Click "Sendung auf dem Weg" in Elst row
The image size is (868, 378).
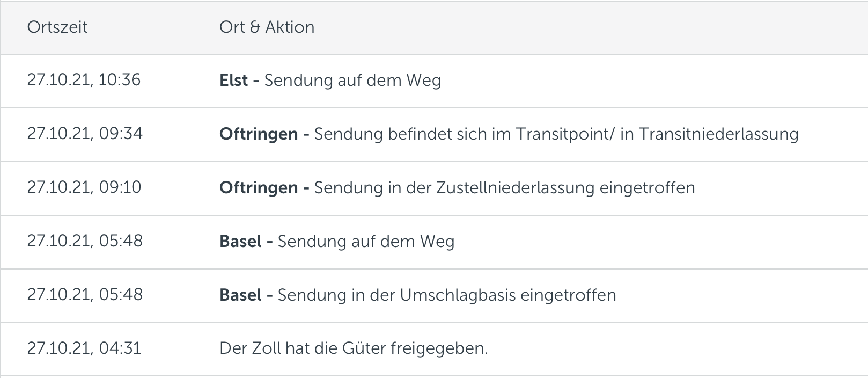coord(352,81)
